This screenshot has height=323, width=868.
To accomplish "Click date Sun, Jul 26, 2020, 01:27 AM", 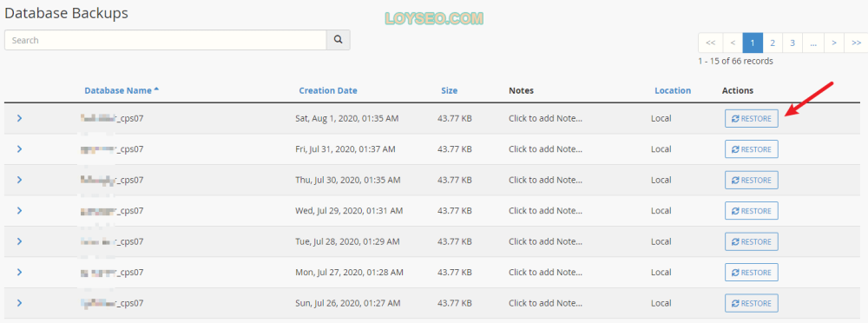I will (348, 303).
